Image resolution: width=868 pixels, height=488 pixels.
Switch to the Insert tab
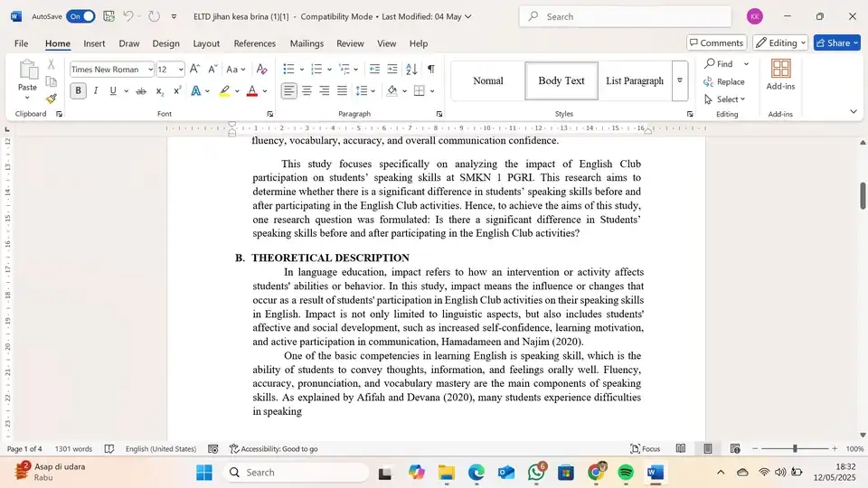(x=94, y=43)
